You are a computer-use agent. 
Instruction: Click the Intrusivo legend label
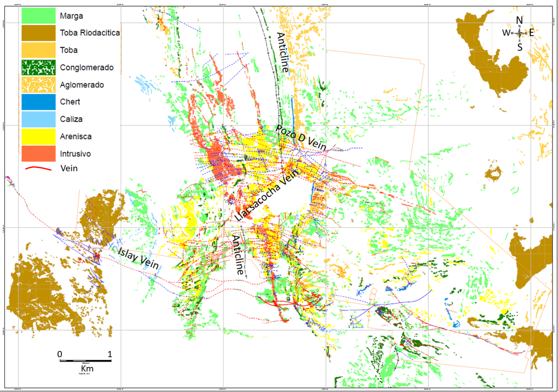(75, 154)
